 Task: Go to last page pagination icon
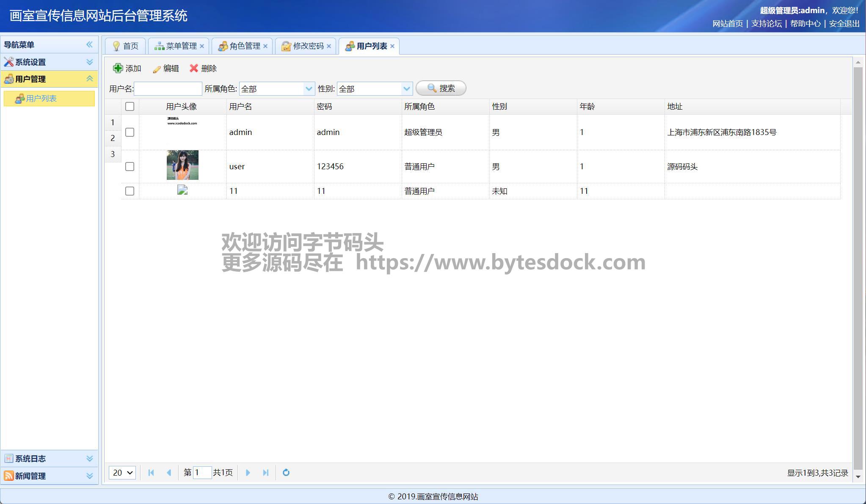coord(266,473)
